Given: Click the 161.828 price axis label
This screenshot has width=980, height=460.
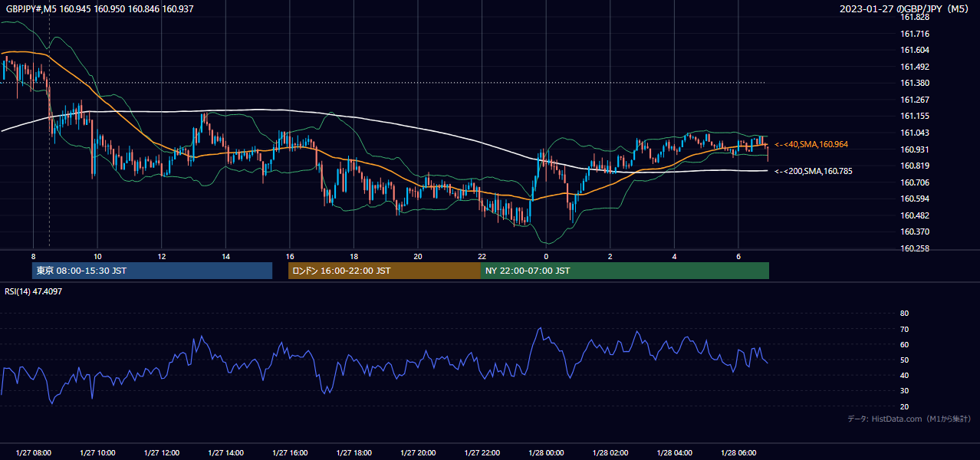Looking at the screenshot, I should click(x=914, y=17).
